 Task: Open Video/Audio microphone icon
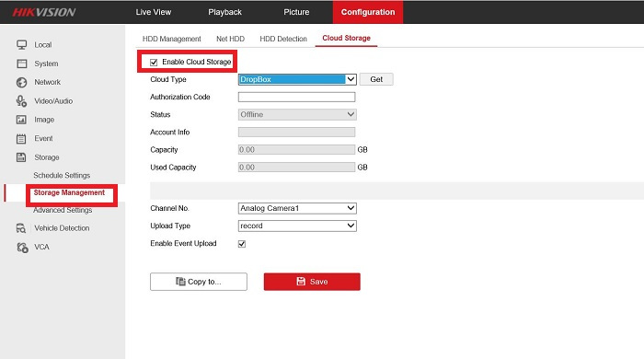click(22, 101)
